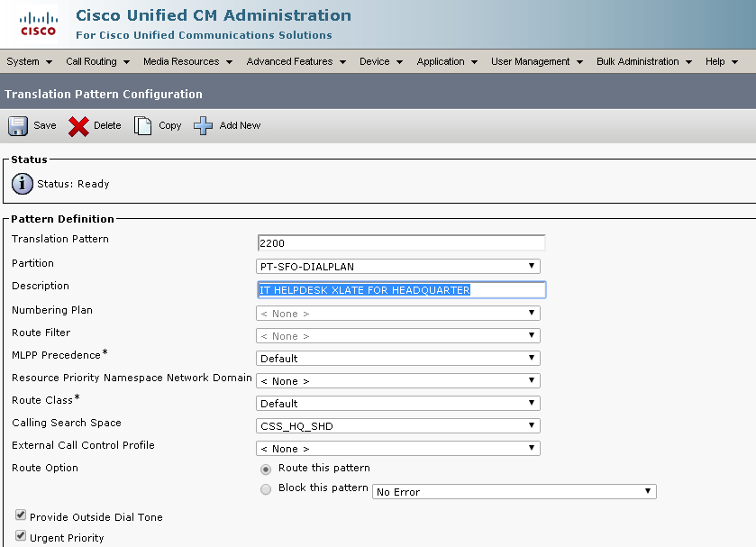Click the Route Option label

point(45,468)
